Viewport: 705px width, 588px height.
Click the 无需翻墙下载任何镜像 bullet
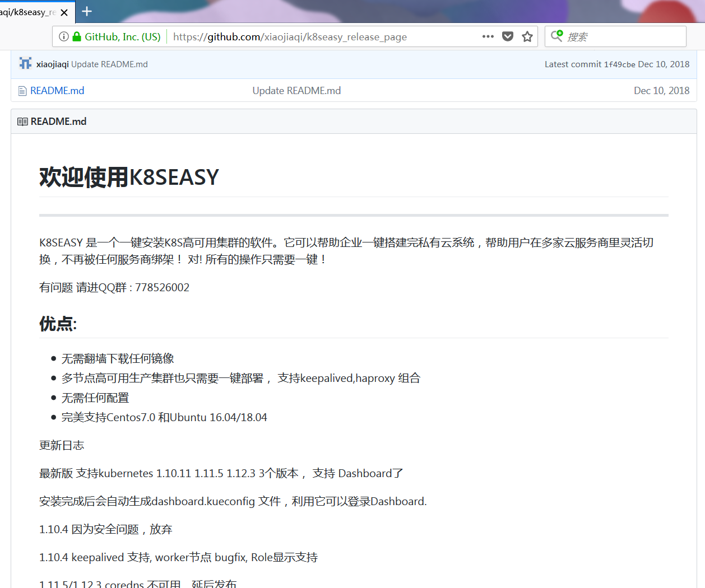point(118,358)
